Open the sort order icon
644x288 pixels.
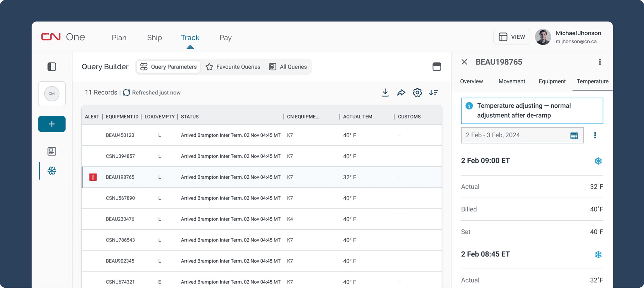tap(434, 93)
